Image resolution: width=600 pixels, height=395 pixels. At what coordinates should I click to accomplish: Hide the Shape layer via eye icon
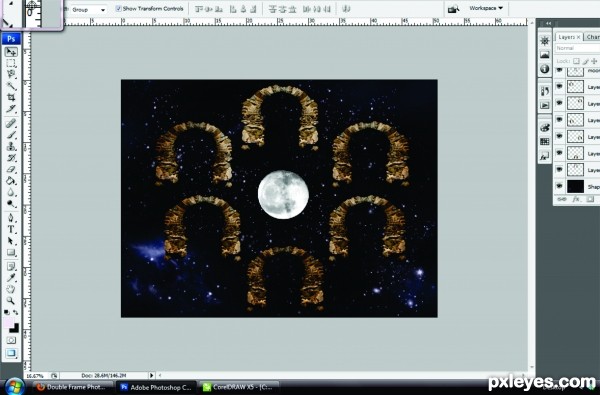[x=559, y=186]
